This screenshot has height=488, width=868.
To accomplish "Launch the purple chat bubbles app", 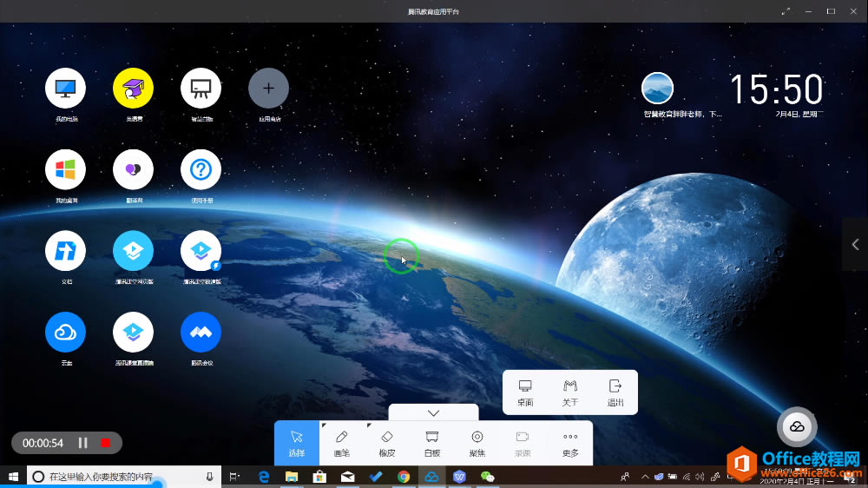I will [x=133, y=169].
